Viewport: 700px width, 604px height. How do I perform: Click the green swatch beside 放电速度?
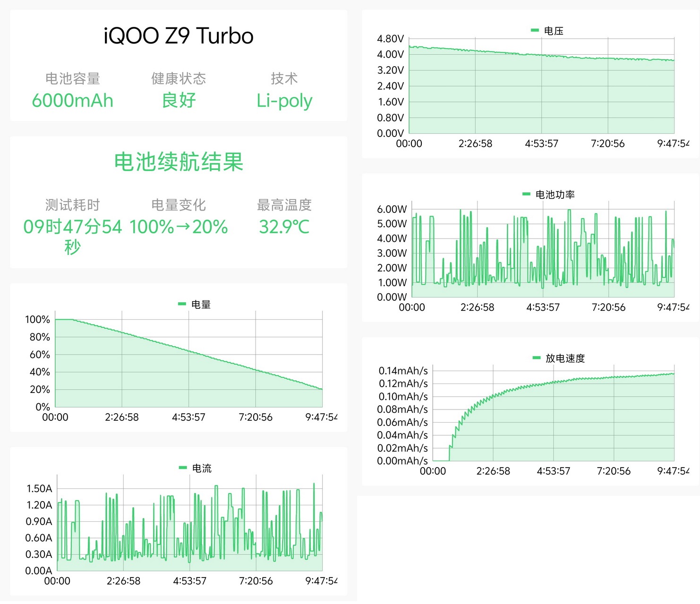pyautogui.click(x=537, y=358)
